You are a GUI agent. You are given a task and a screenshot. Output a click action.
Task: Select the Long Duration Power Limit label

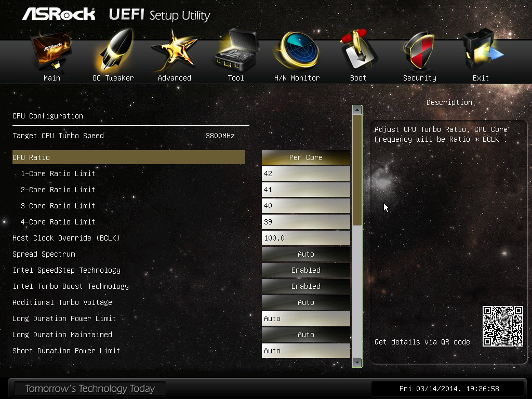click(64, 318)
